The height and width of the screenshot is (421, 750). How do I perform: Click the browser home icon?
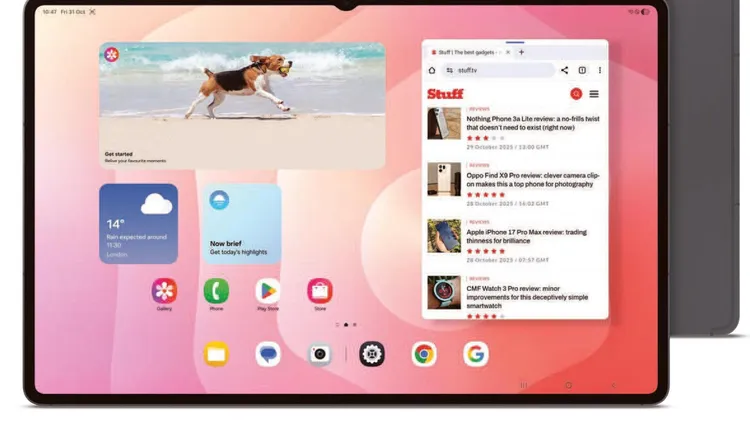pos(432,70)
